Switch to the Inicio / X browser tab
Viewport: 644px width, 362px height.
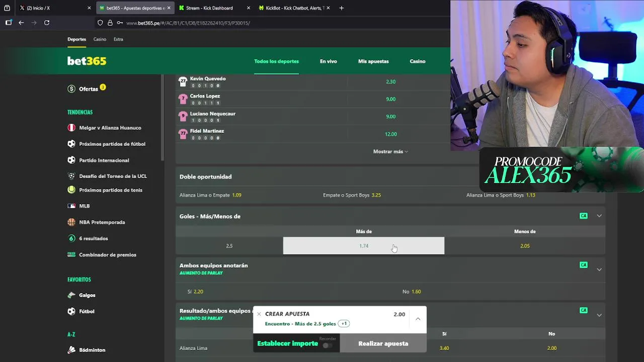coord(55,8)
